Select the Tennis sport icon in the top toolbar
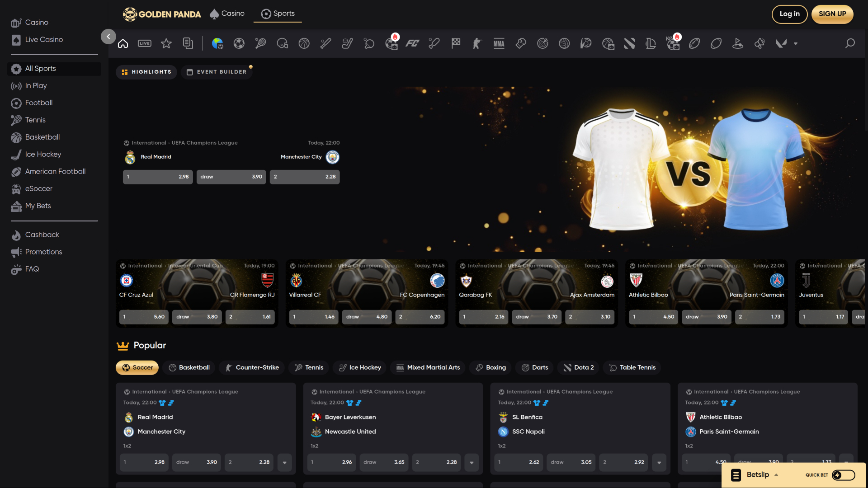The width and height of the screenshot is (868, 488). [260, 43]
